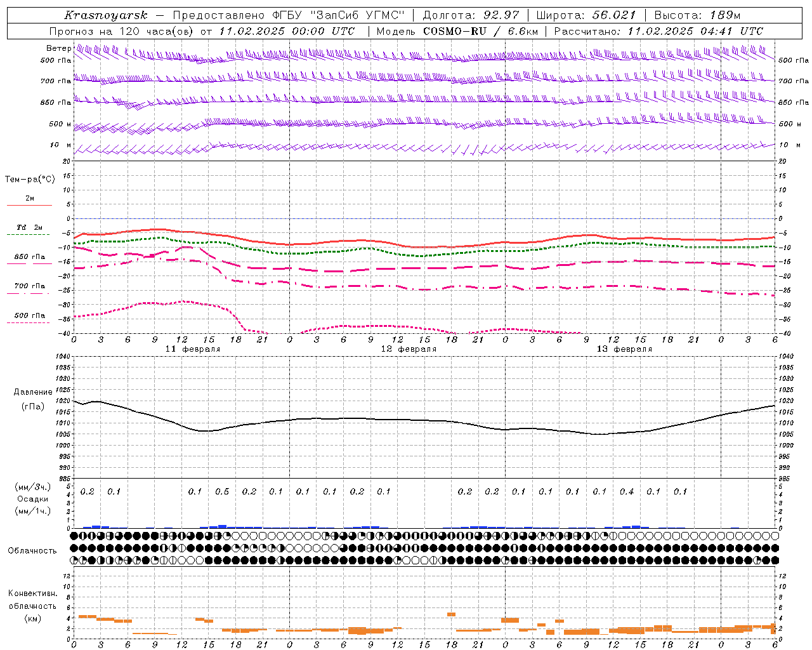Click the '(гПа)' pressure unit label
Viewport: 812px width, 650px height.
[x=33, y=406]
